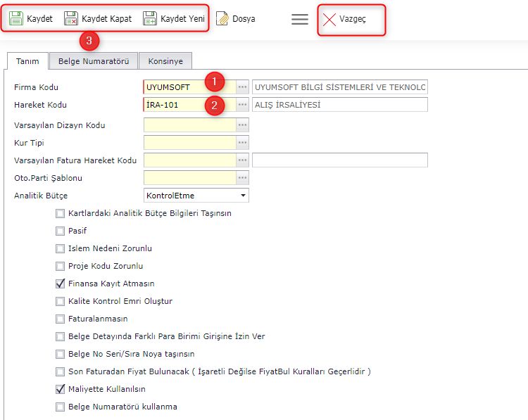Screen dimensions: 528x420
Task: Click the Kaydet Yeni toolbar icon
Action: (x=150, y=19)
